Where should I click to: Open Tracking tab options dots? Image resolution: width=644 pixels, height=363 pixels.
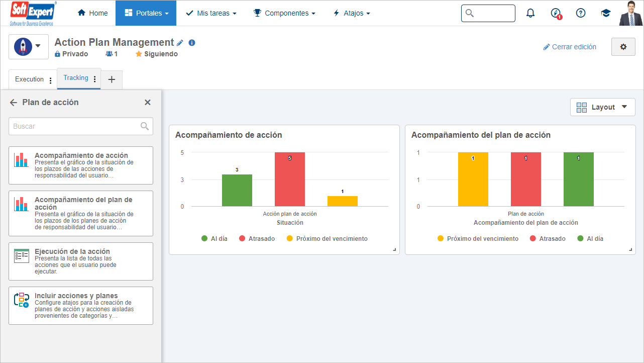click(95, 79)
